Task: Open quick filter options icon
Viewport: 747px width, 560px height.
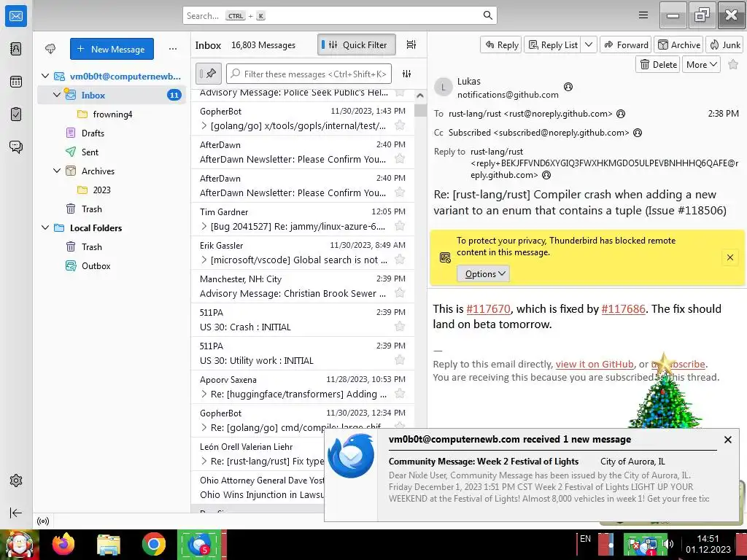Action: 407,74
